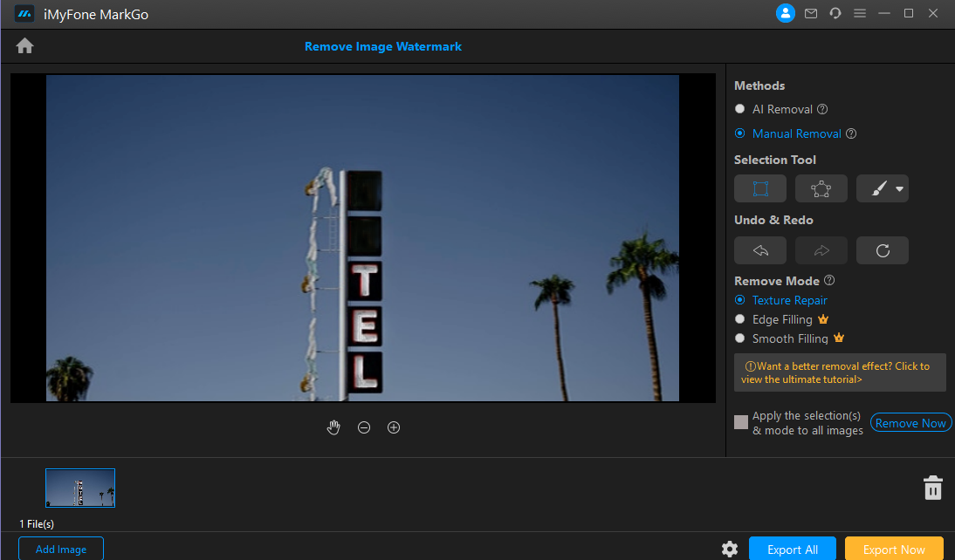Delete the image with the trash icon
This screenshot has width=955, height=560.
(932, 488)
